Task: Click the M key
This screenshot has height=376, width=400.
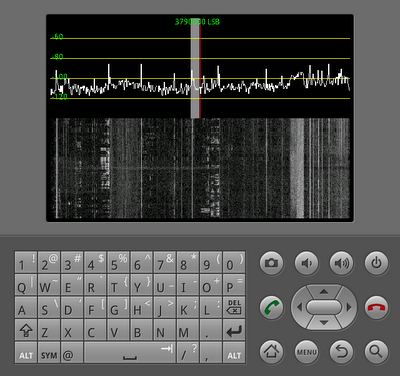Action: coord(188,330)
